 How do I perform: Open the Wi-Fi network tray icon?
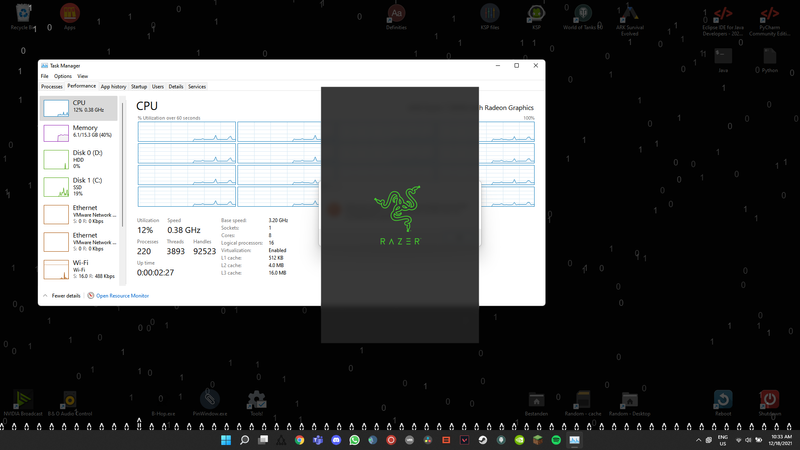739,440
